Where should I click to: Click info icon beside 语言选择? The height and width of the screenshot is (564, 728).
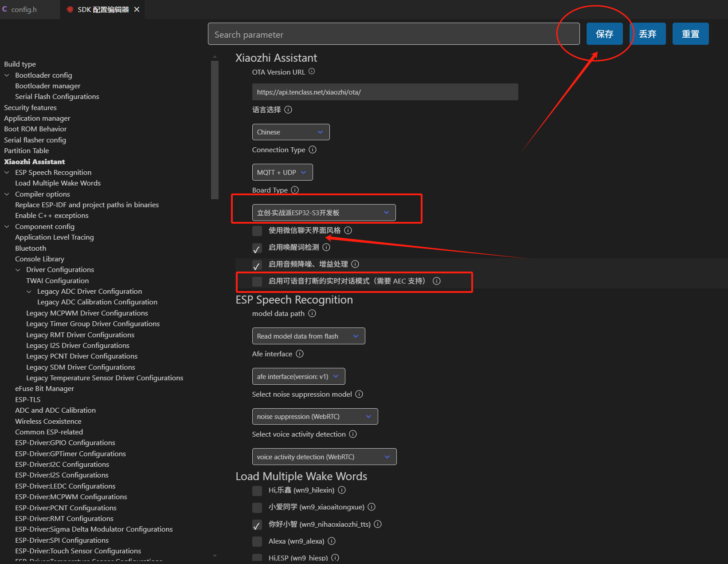(288, 110)
